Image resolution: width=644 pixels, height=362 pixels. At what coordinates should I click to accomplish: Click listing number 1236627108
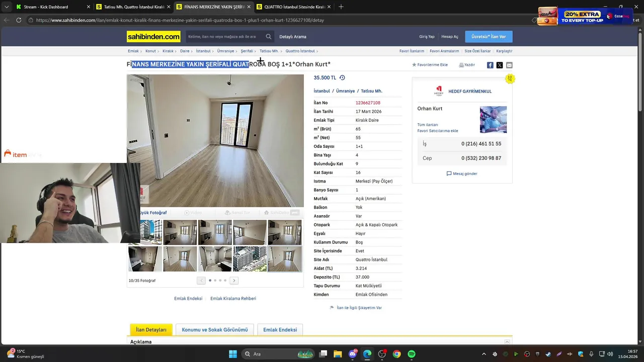click(368, 103)
